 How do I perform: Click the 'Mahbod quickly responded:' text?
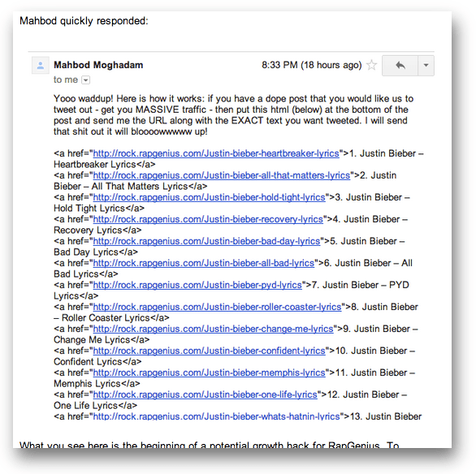coord(84,21)
